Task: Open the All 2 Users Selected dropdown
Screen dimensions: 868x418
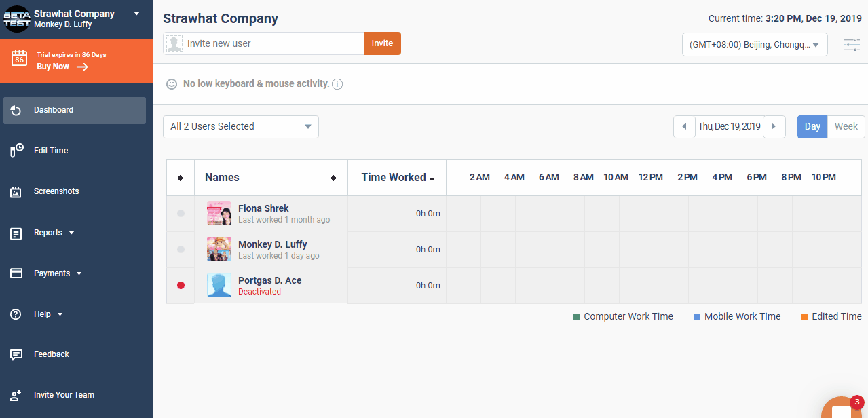Action: click(240, 126)
